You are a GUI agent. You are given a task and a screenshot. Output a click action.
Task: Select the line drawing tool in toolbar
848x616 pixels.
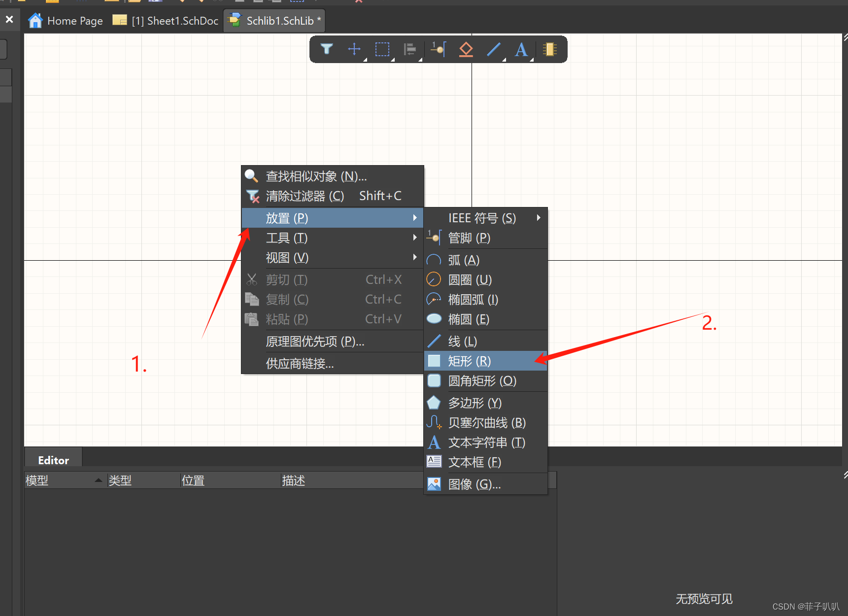[x=494, y=49]
